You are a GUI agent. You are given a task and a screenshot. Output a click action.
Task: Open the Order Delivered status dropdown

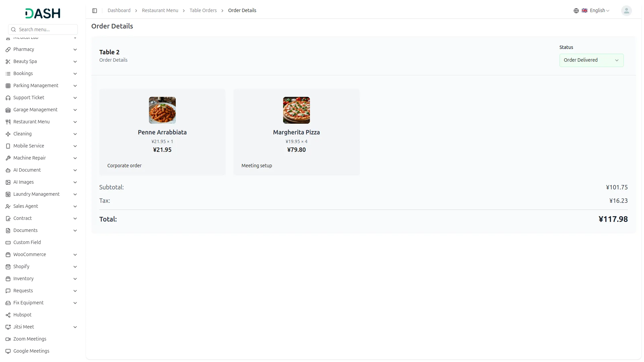click(591, 60)
